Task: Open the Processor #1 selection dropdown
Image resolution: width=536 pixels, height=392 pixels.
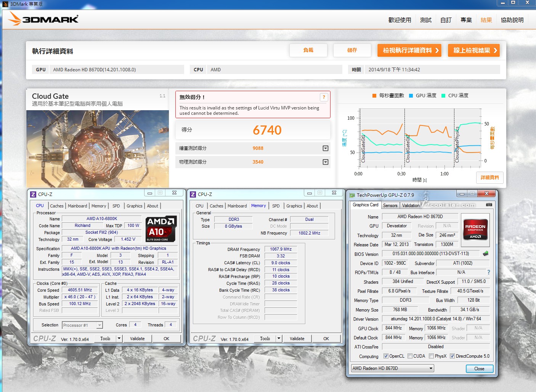Action: click(82, 325)
